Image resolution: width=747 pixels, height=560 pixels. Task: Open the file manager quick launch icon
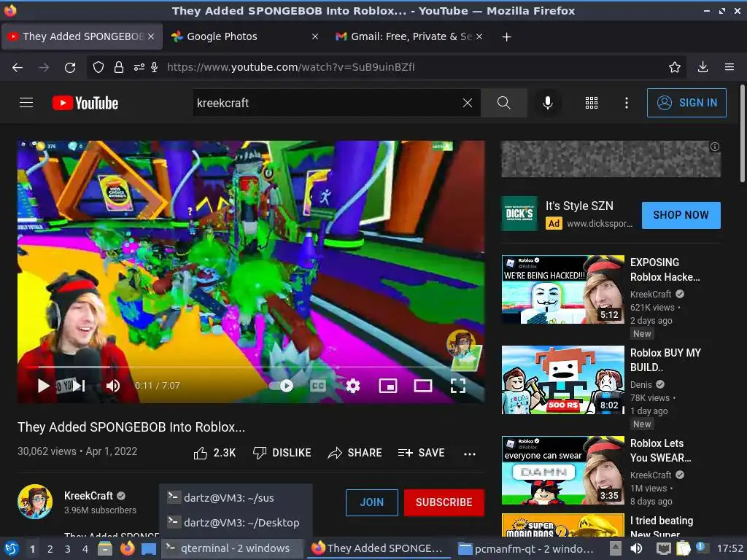point(105,548)
